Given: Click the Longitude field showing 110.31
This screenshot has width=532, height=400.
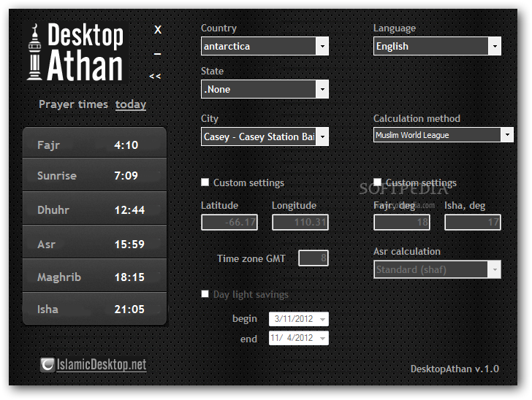Looking at the screenshot, I should [x=300, y=223].
